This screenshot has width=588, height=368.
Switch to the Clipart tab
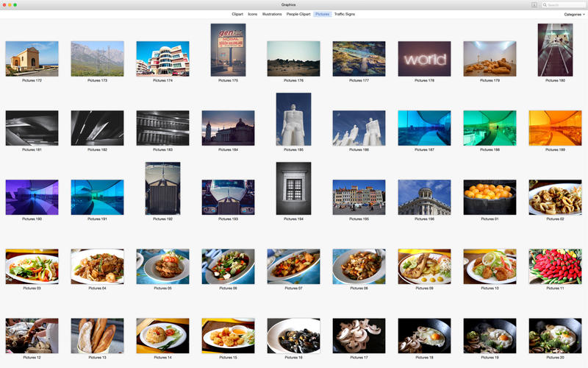coord(237,14)
